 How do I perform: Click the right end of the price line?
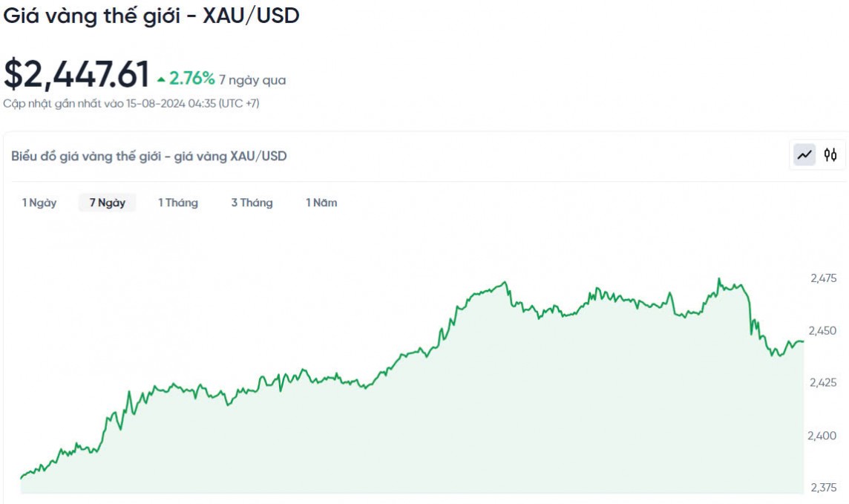(x=803, y=341)
